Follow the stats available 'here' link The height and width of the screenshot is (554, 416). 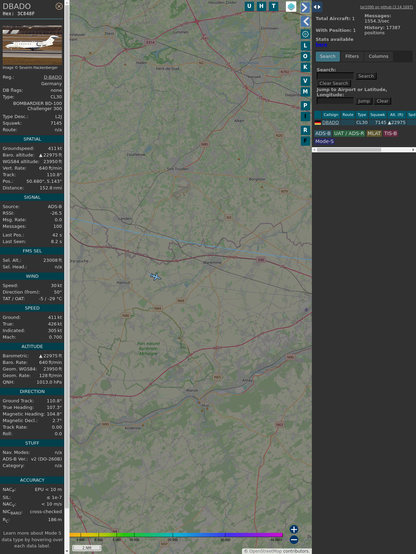321,45
